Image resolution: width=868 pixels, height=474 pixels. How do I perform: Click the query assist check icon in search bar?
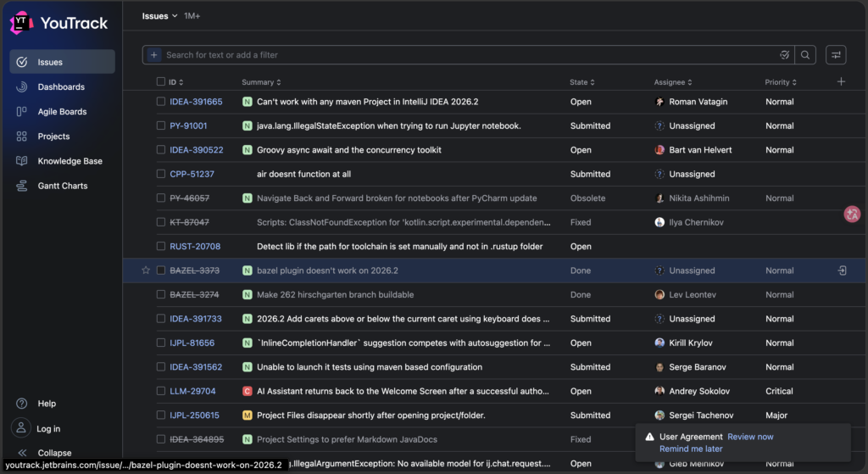coord(784,55)
